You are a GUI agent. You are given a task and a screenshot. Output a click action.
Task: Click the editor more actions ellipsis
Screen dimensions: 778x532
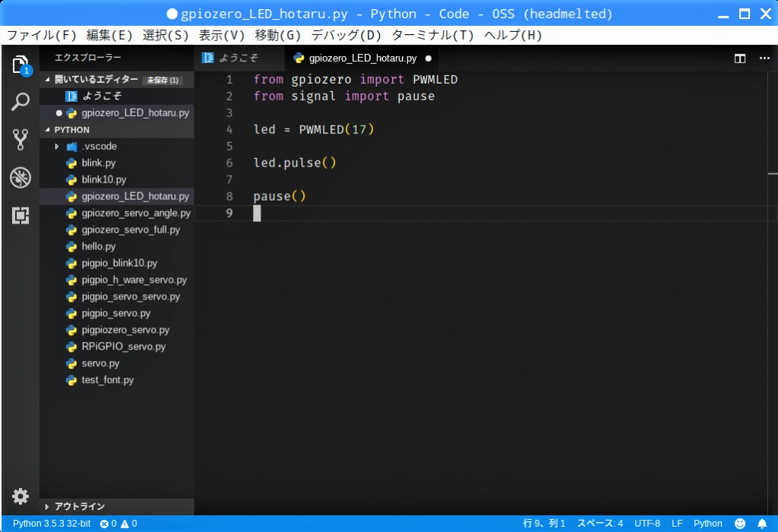tap(762, 59)
